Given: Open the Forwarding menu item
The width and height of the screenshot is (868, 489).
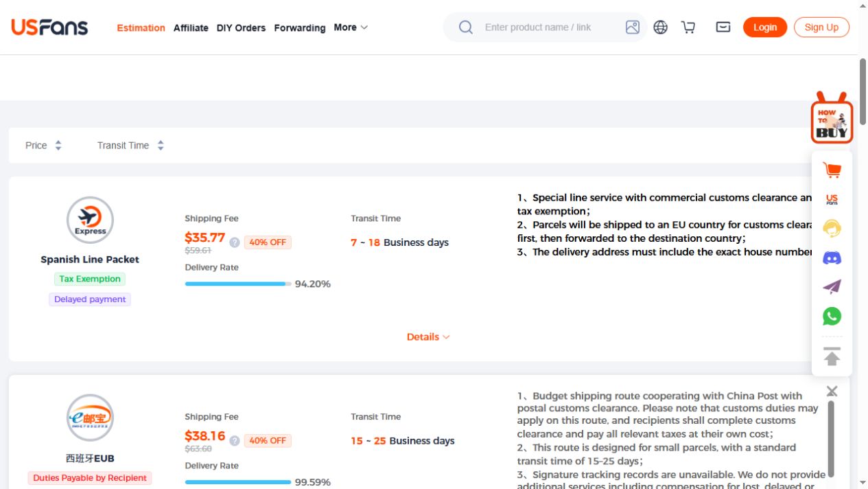Looking at the screenshot, I should click(x=300, y=28).
